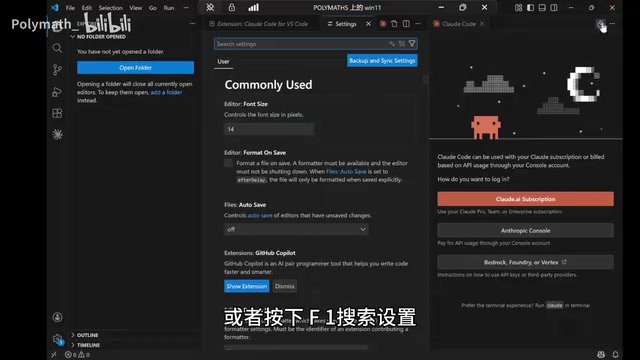Open the Copilot status icon in status bar
Viewport: 640px width, 360px height.
601,354
